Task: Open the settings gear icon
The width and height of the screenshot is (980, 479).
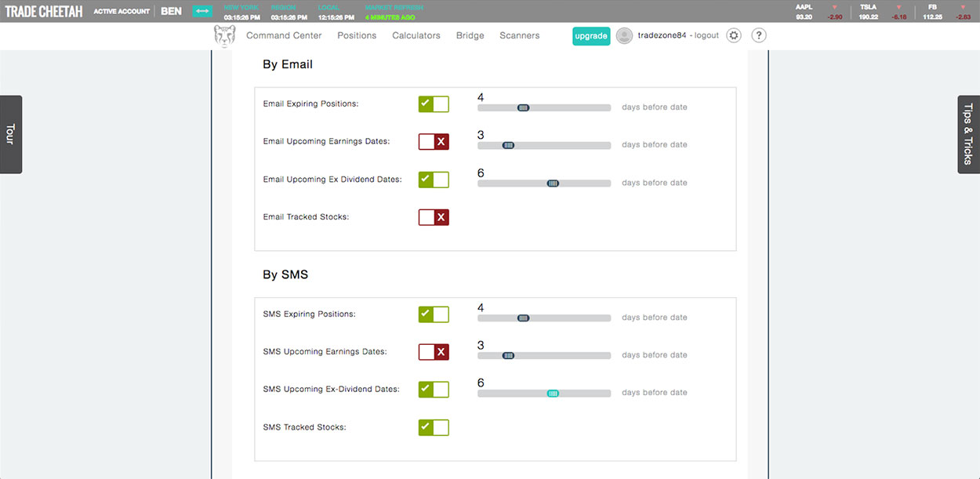Action: (x=733, y=35)
